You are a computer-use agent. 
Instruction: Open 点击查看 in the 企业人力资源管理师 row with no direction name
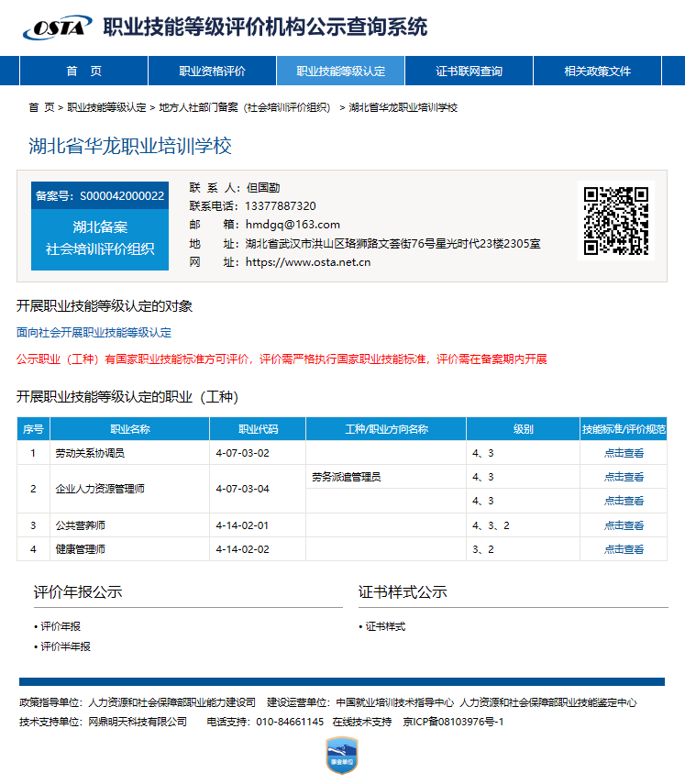click(624, 501)
